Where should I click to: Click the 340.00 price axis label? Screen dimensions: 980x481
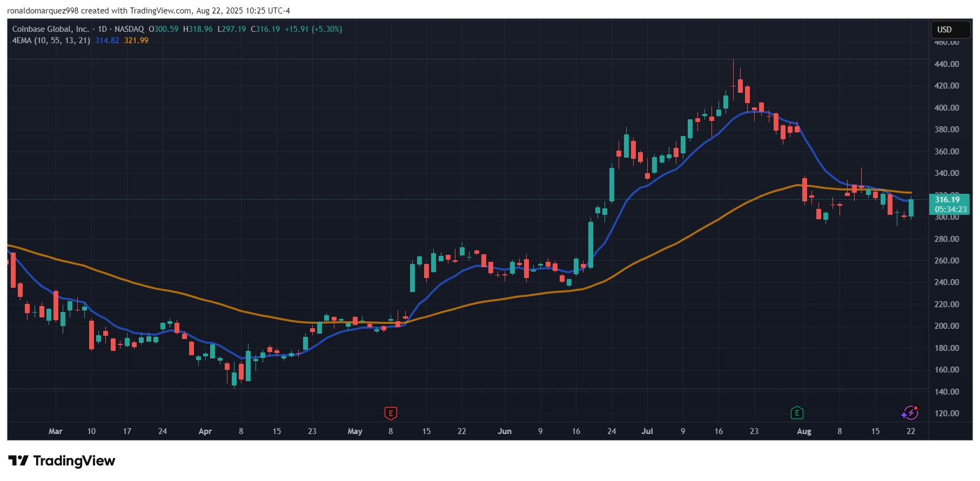[x=947, y=173]
